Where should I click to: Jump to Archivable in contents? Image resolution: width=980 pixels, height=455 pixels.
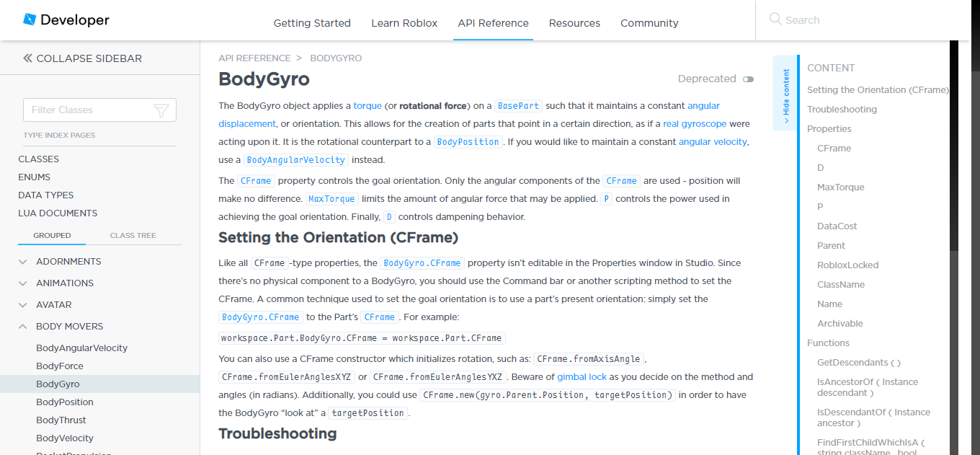coord(839,324)
